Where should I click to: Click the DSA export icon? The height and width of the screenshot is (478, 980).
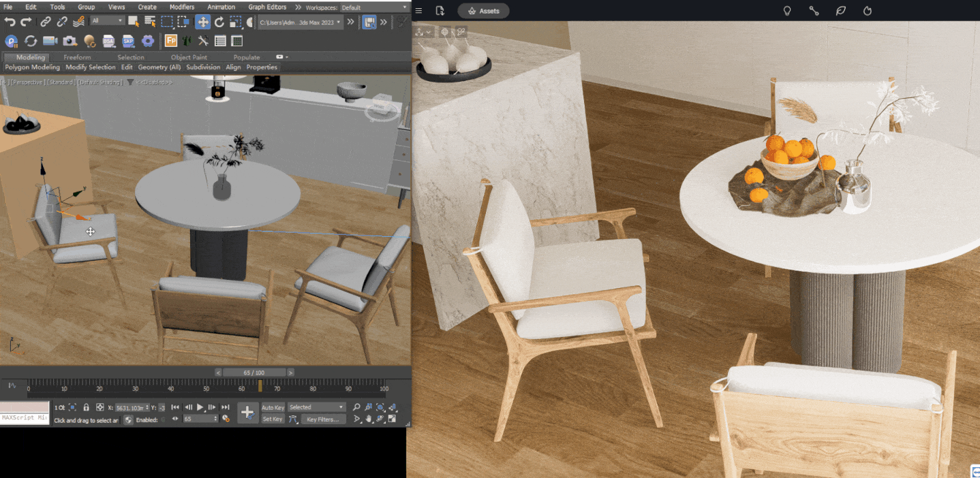109,41
